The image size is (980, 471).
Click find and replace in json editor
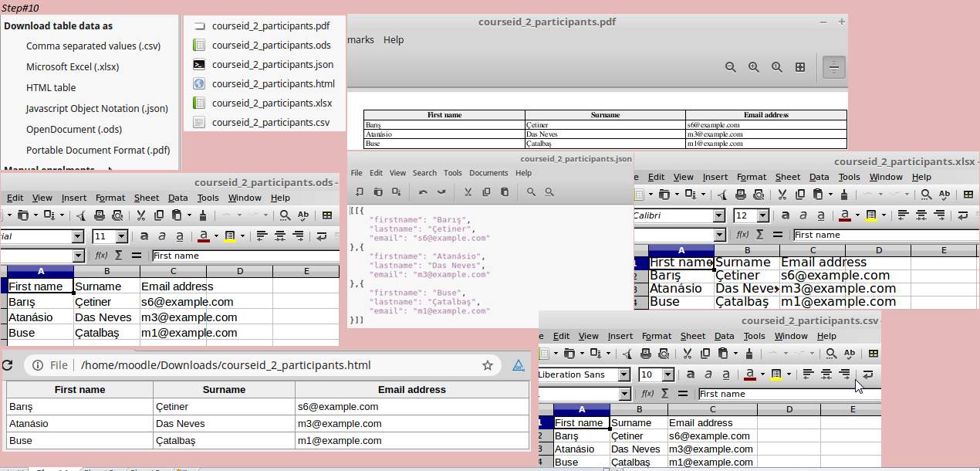(549, 192)
